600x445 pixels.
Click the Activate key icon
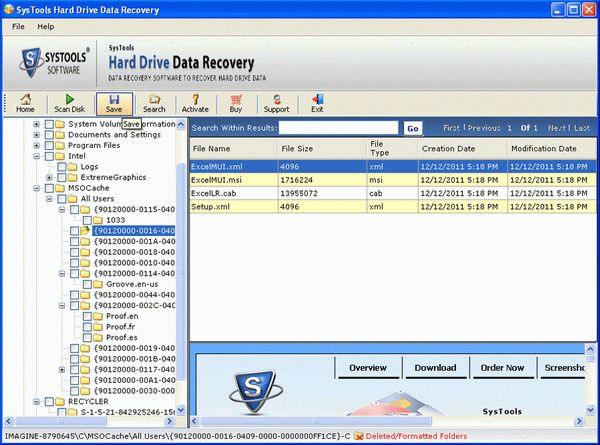click(x=194, y=102)
